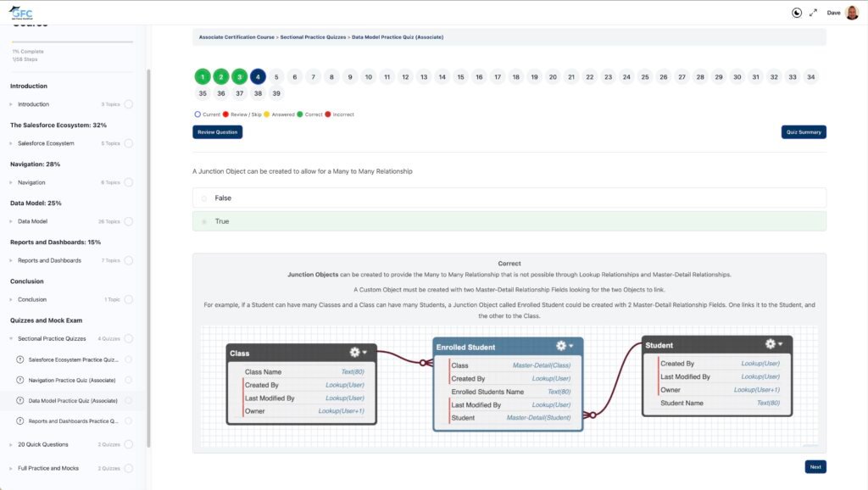This screenshot has width=868, height=490.
Task: Select the False answer radio button
Action: coord(204,198)
